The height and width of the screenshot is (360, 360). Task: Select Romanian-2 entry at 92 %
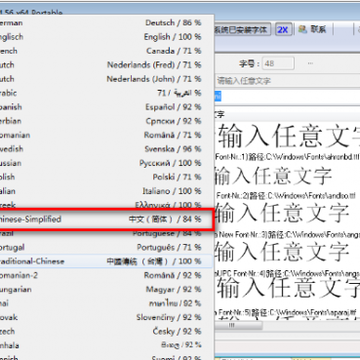106,275
